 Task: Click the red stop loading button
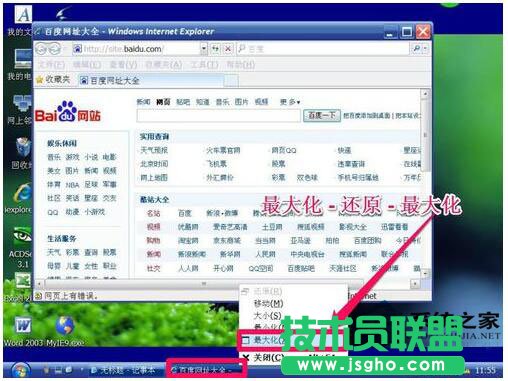click(x=228, y=49)
